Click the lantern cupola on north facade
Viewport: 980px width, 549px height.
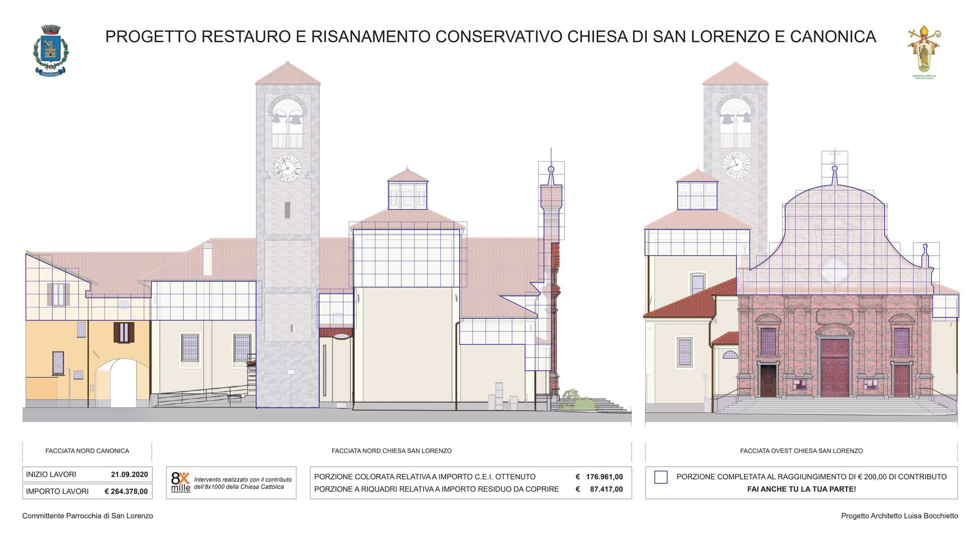click(407, 190)
